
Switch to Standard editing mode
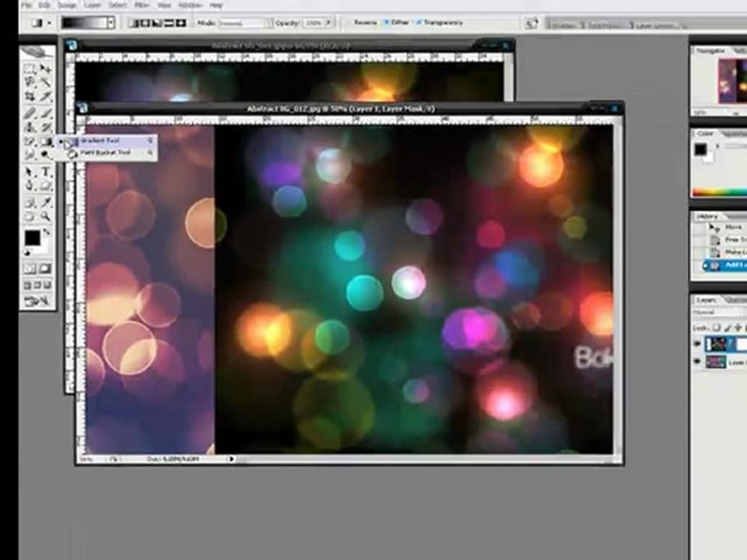30,269
